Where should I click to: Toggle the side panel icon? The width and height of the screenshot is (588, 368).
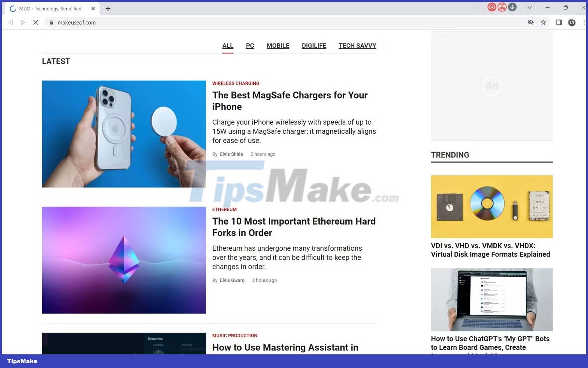click(x=559, y=23)
